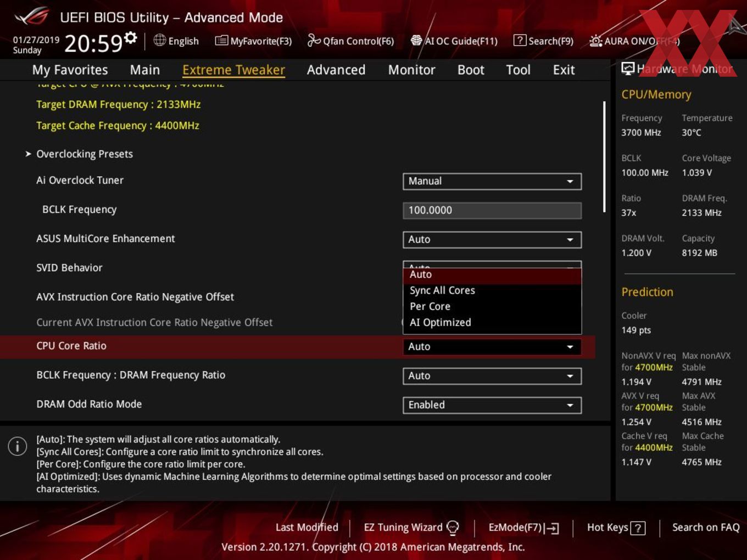Open EZ Tuning Wizard
Screen dimensions: 747x560
pyautogui.click(x=411, y=527)
